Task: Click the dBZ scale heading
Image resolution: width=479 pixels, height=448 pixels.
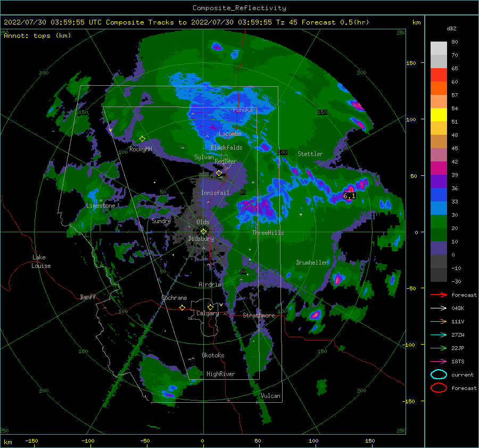Action: click(451, 29)
